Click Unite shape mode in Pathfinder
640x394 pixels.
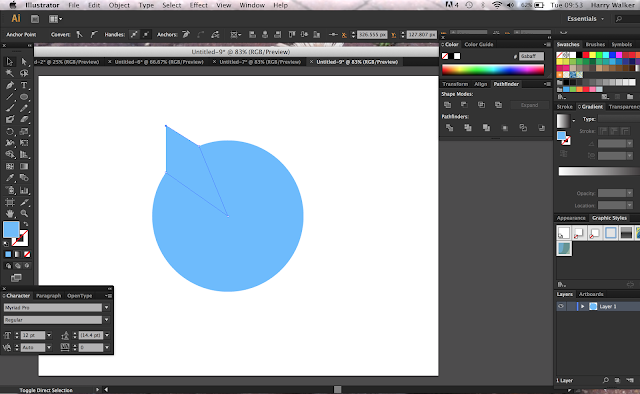[448, 105]
